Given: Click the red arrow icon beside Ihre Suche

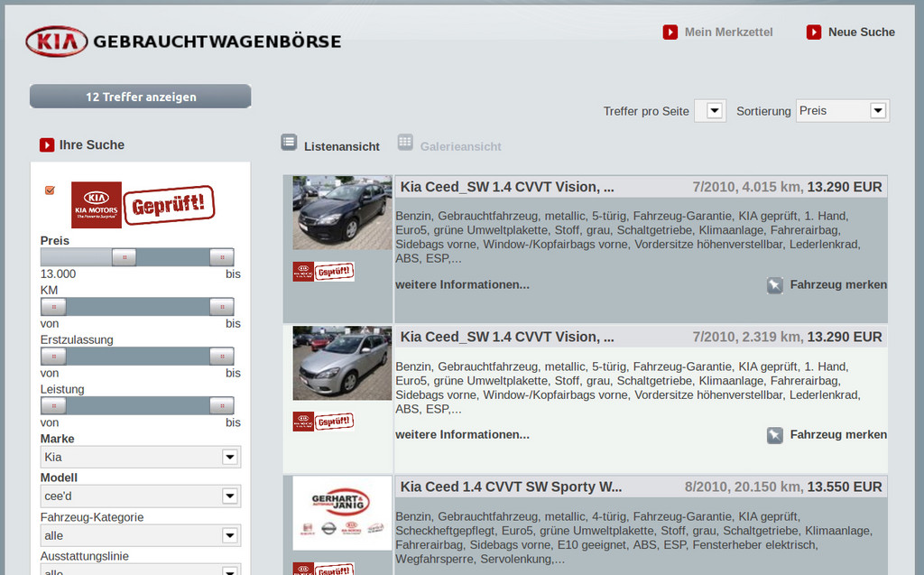Looking at the screenshot, I should pos(47,145).
